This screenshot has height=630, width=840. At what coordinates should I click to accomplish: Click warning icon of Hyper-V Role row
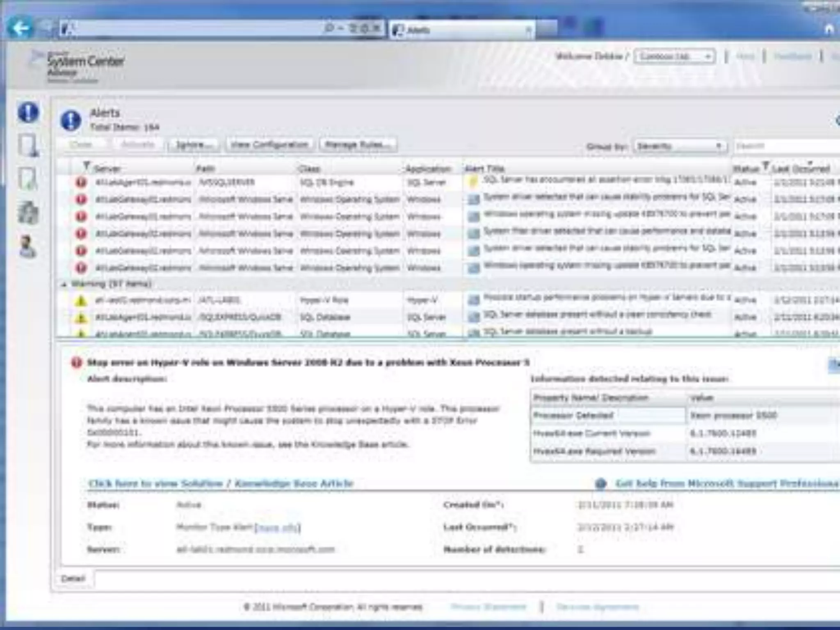coord(81,300)
